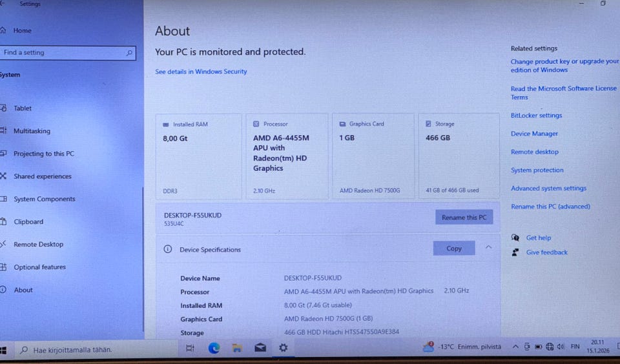Show hidden system tray icons
The image size is (620, 364).
[515, 347]
